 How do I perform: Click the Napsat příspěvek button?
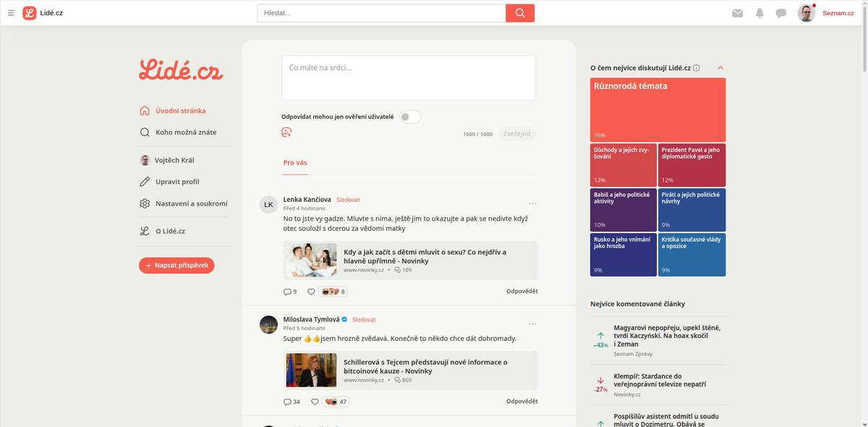(x=176, y=266)
